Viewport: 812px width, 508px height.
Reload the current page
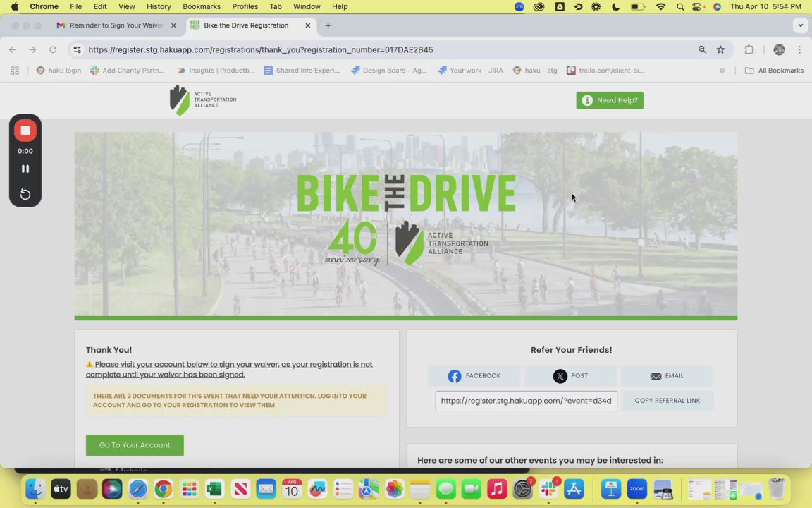pos(53,50)
